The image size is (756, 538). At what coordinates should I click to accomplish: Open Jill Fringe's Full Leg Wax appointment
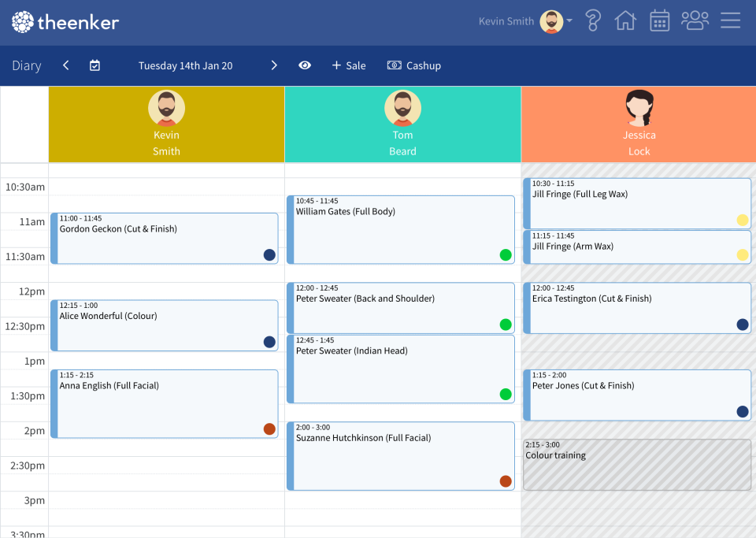[x=636, y=203]
